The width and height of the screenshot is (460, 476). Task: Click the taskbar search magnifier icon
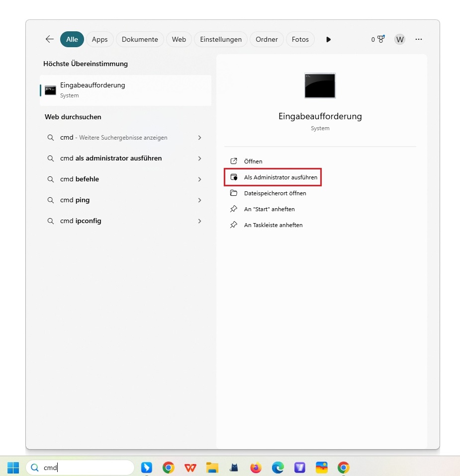pyautogui.click(x=35, y=468)
